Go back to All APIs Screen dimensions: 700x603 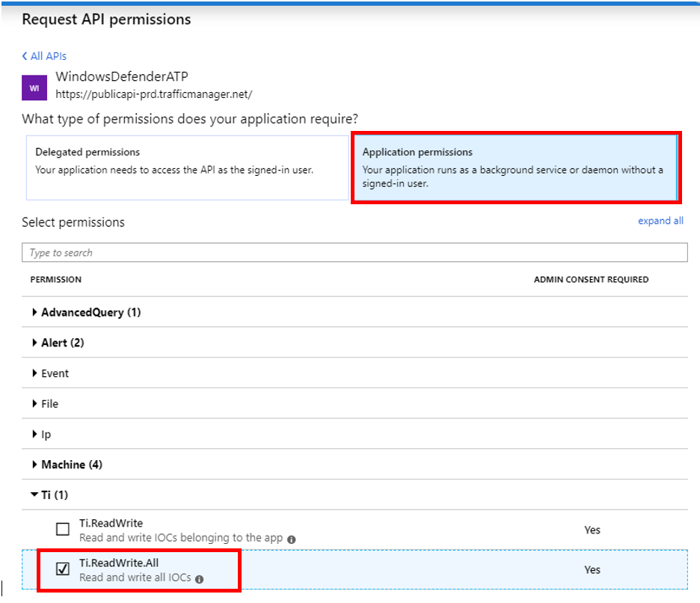(x=44, y=56)
